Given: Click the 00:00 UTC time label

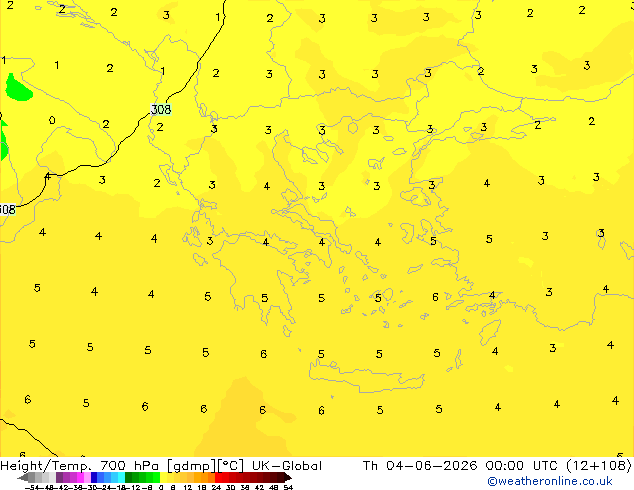Looking at the screenshot, I should [x=521, y=466].
